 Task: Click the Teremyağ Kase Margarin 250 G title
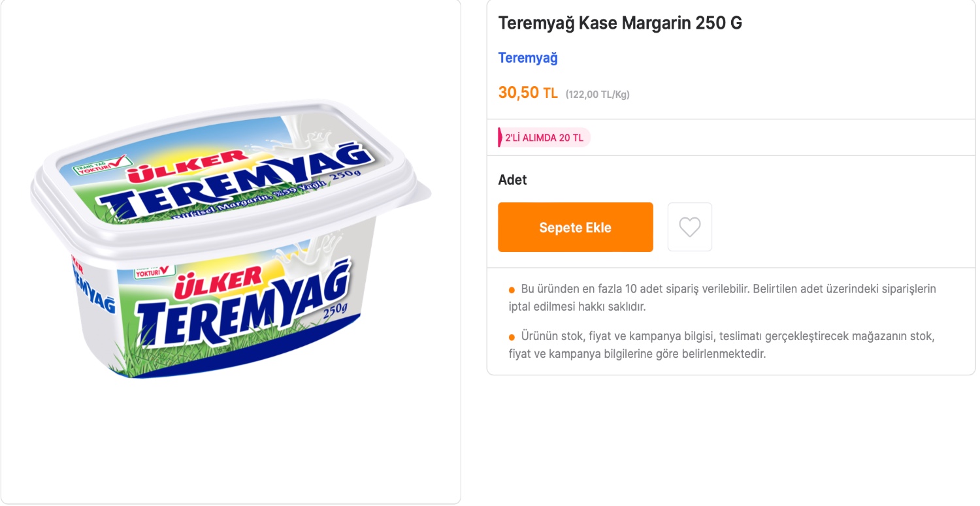point(619,22)
